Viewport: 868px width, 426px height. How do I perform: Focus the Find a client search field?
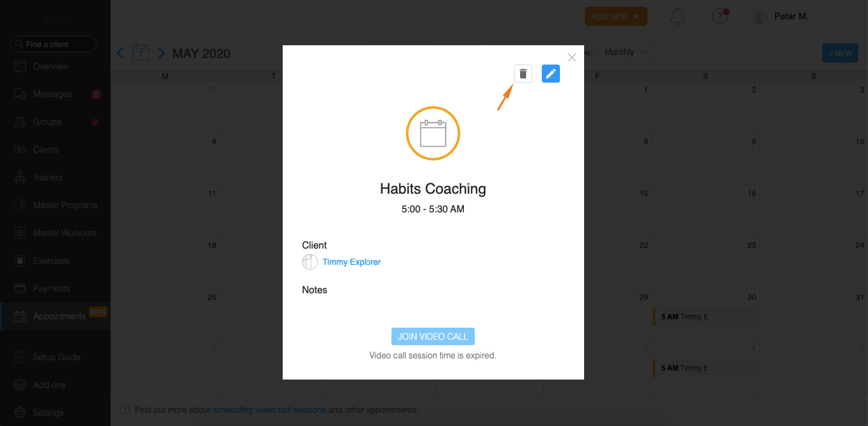(53, 44)
